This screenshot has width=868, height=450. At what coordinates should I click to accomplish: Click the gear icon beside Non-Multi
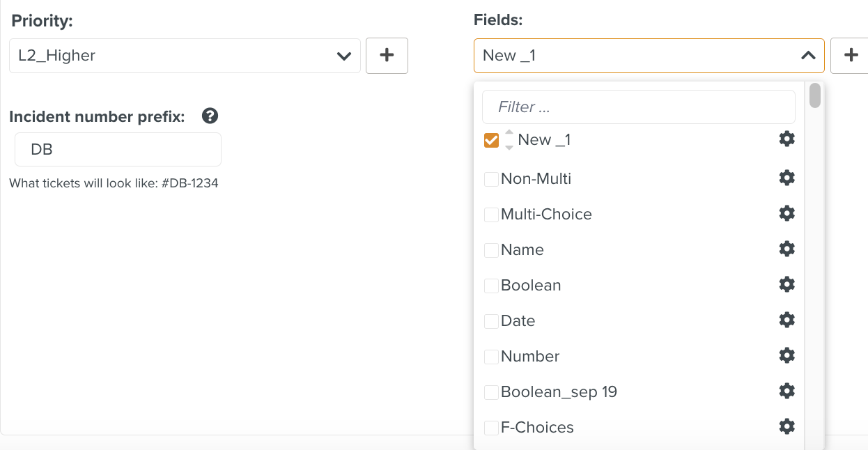coord(786,178)
